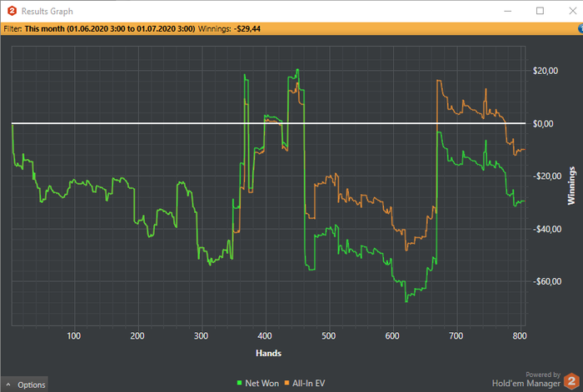583x392 pixels.
Task: Click the 300 hands axis tick label
Action: [x=202, y=336]
